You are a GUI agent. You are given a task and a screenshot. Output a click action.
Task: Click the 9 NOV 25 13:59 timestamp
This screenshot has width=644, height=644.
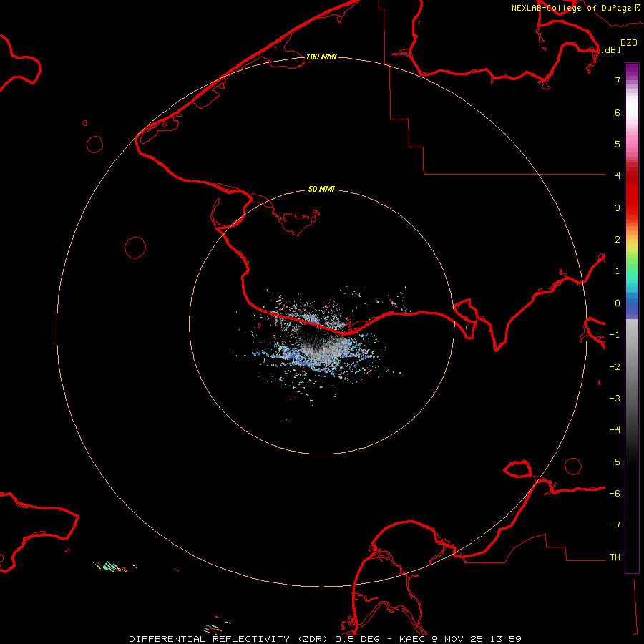[x=477, y=639]
